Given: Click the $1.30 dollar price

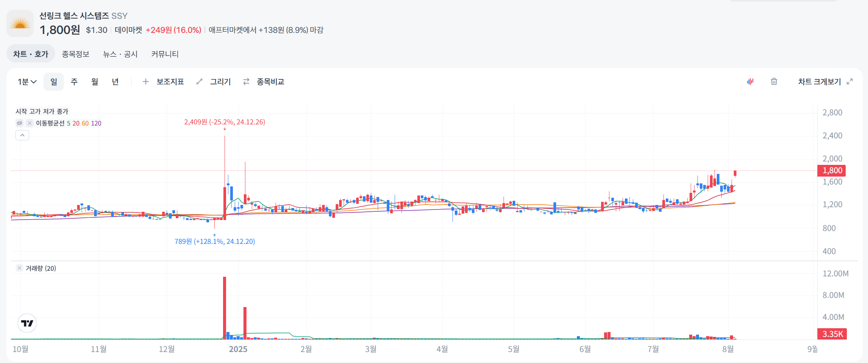Looking at the screenshot, I should [x=97, y=30].
